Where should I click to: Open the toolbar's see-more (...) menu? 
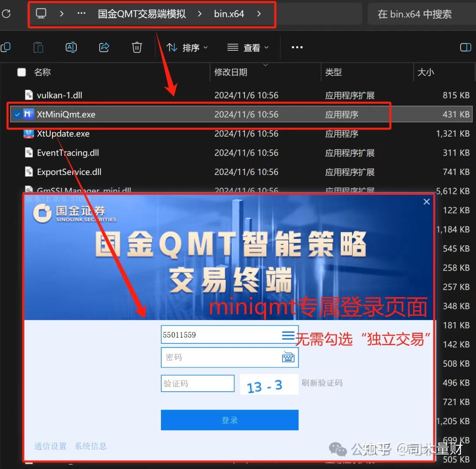click(x=297, y=47)
